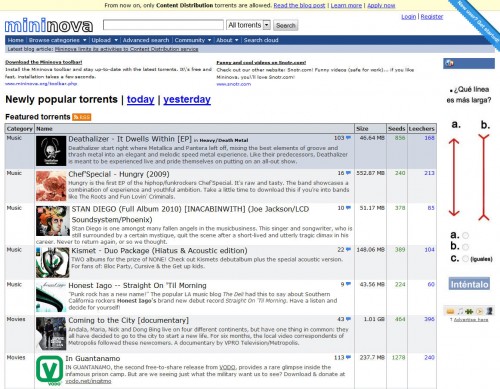Open the yesterday popular torrents link
This screenshot has width=500, height=389.
(x=187, y=99)
